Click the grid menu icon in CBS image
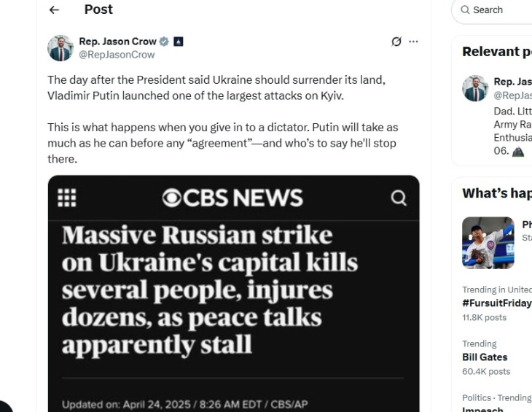 (67, 198)
